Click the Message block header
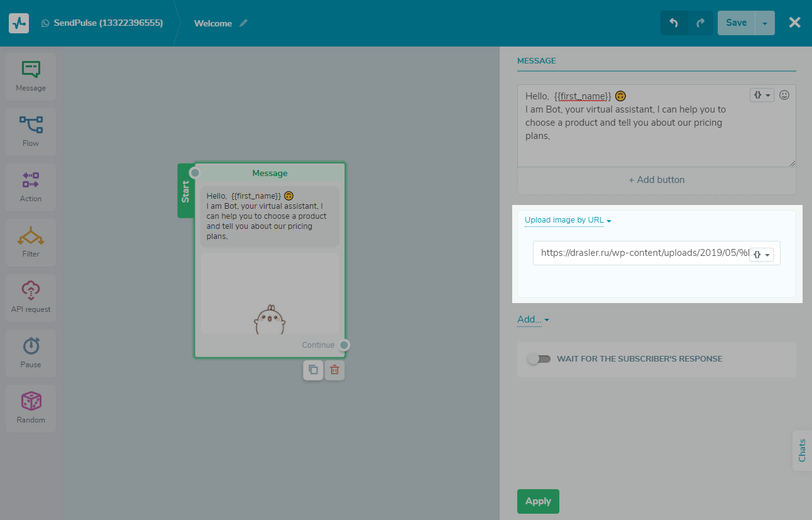The width and height of the screenshot is (812, 520). click(x=270, y=173)
